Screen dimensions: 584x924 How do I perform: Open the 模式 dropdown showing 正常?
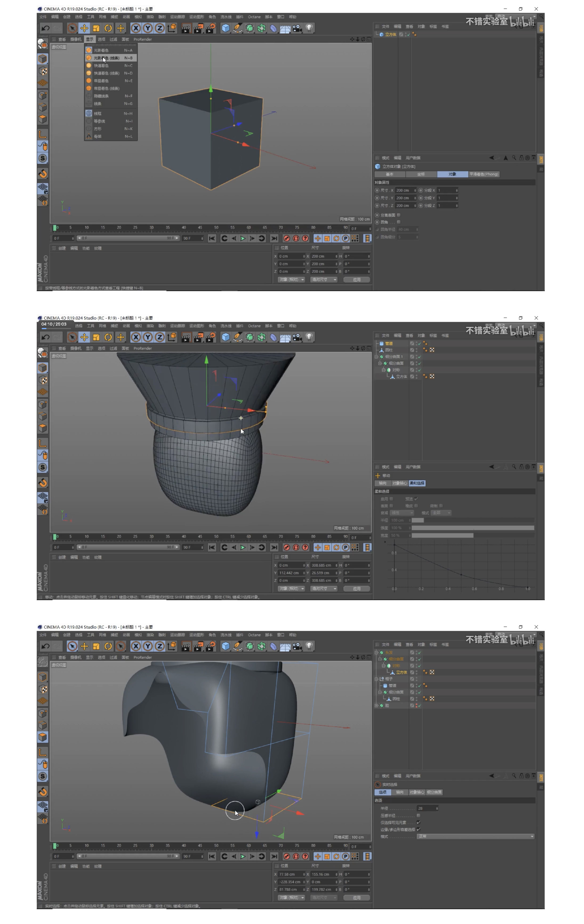475,836
